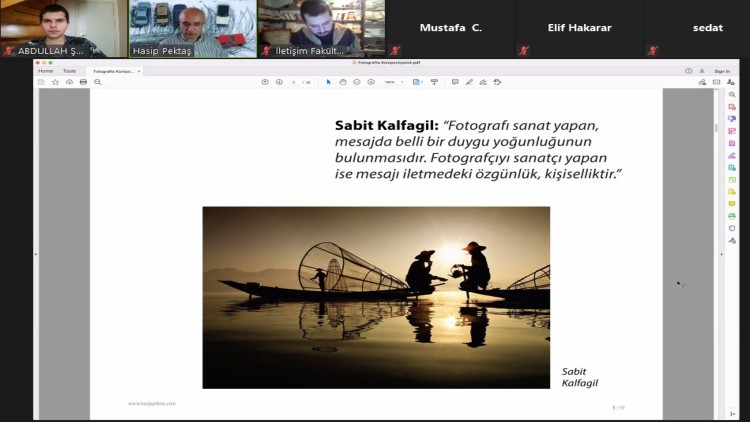Go to next page arrow button

(279, 82)
